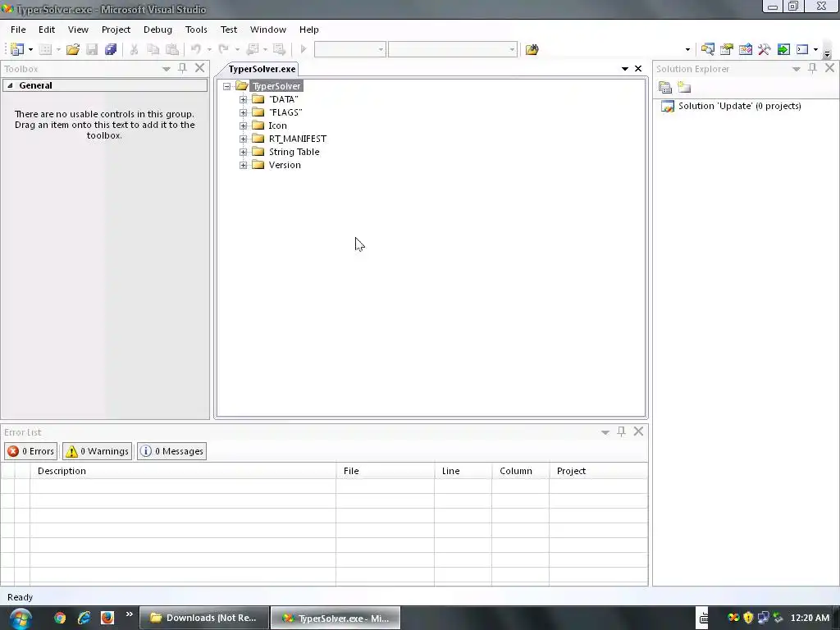Image resolution: width=840 pixels, height=630 pixels.
Task: Open the Object Browser toolbar icon
Action: (746, 49)
